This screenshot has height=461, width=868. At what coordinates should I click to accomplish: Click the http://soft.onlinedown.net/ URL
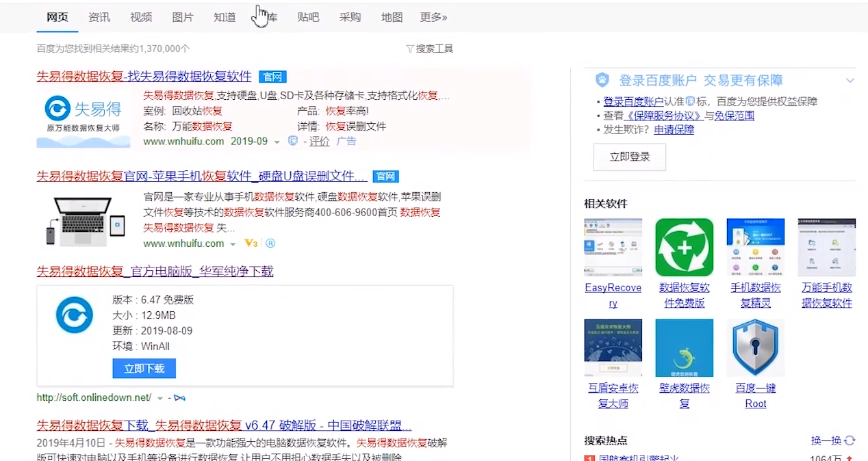click(x=94, y=397)
